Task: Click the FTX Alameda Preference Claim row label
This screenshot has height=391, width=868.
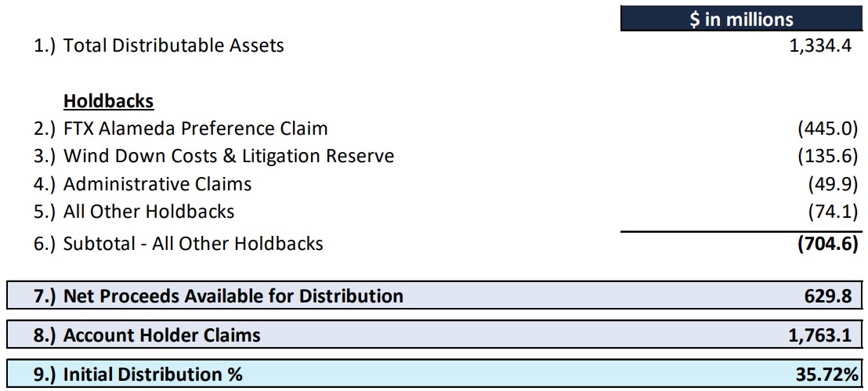Action: [x=195, y=128]
